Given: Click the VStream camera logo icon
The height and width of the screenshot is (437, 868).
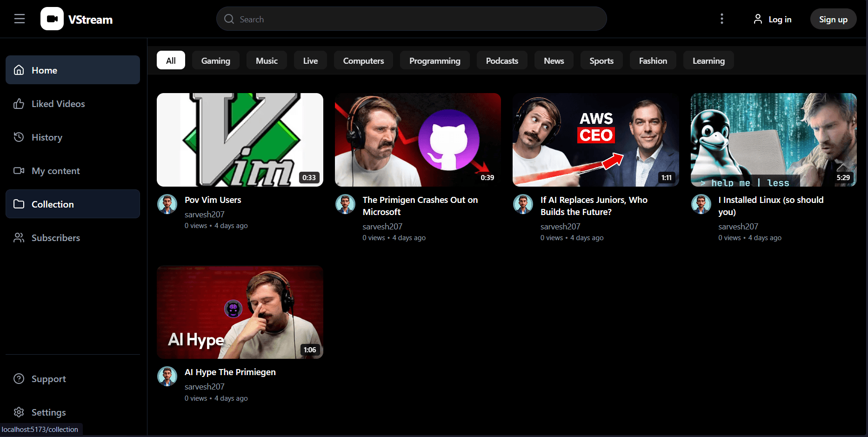Looking at the screenshot, I should coord(52,19).
